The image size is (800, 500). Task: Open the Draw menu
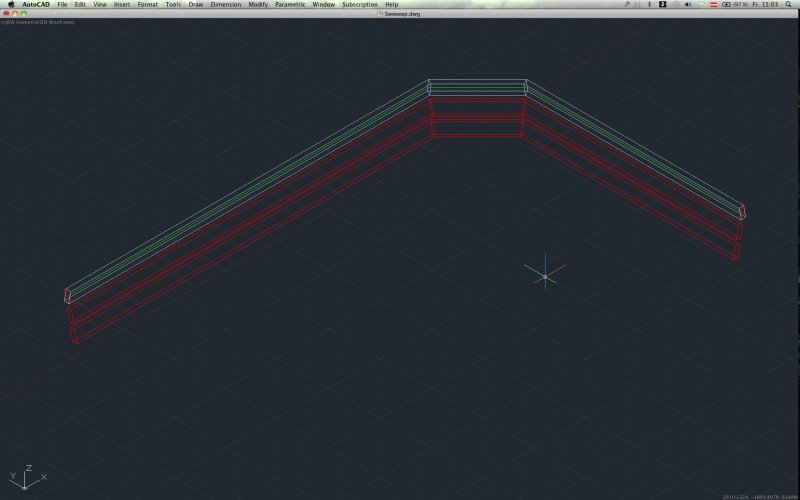pyautogui.click(x=195, y=4)
